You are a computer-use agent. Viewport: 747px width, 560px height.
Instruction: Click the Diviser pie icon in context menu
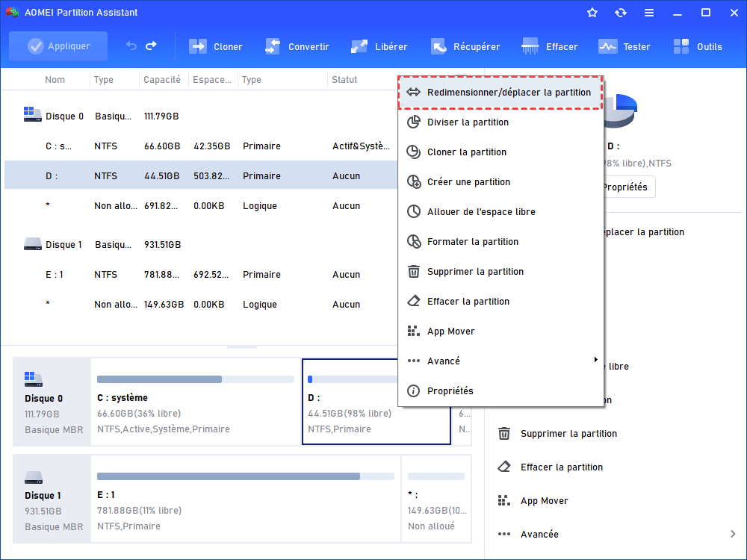click(414, 122)
